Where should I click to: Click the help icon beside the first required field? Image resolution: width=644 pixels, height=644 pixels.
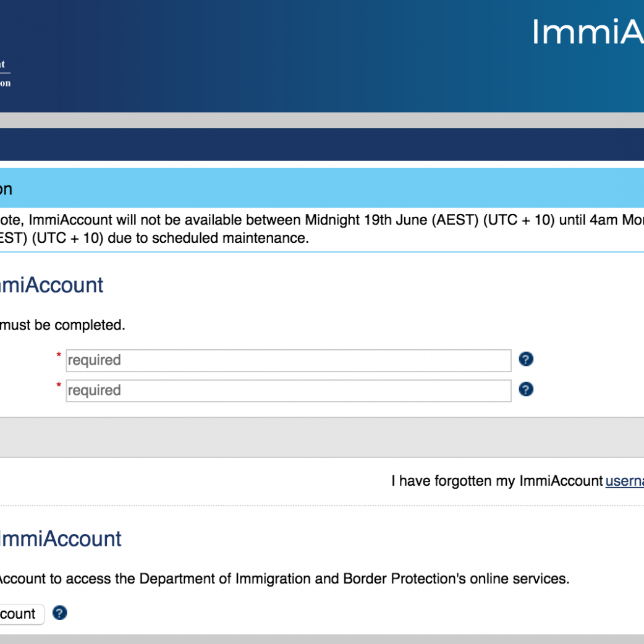tap(526, 359)
